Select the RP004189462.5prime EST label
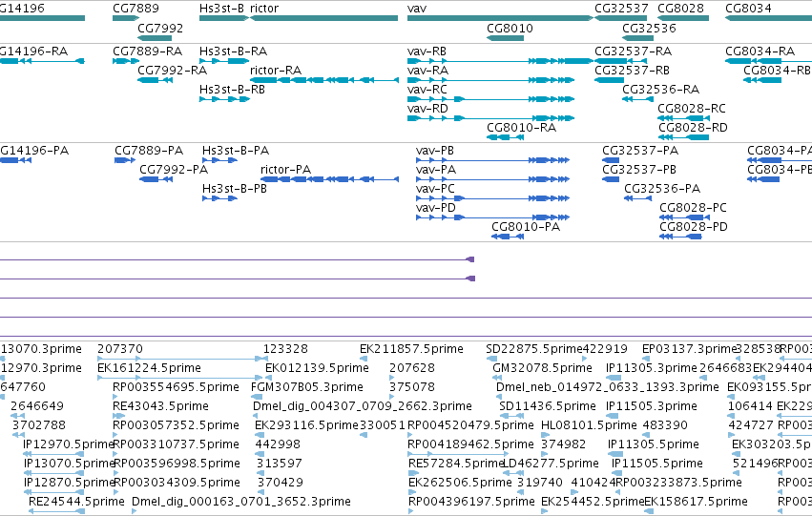This screenshot has height=516, width=812. tap(470, 444)
